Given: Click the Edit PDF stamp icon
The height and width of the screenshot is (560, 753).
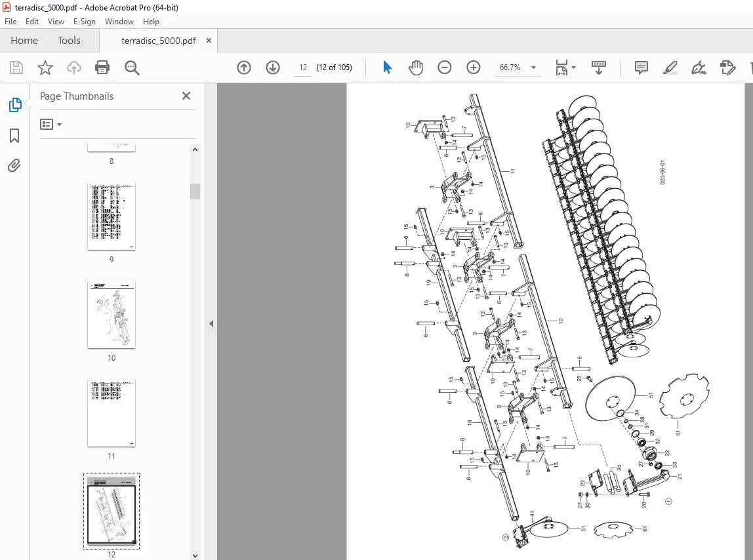Looking at the screenshot, I should (728, 68).
